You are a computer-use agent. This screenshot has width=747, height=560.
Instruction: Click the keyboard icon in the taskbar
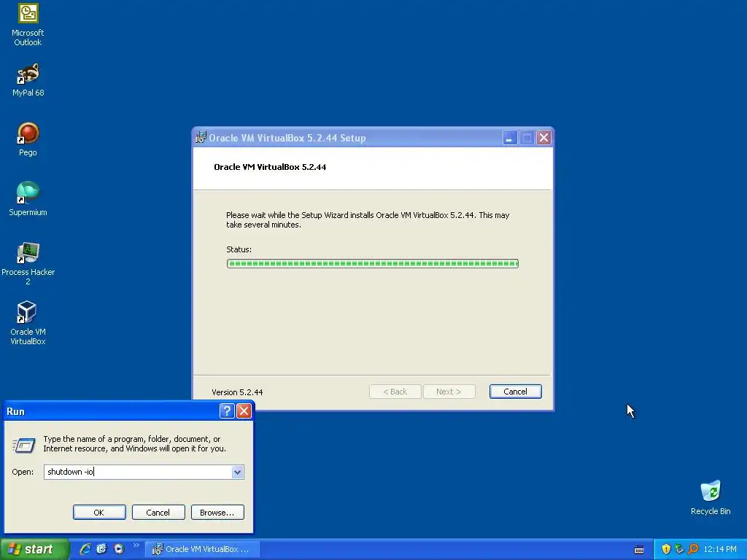point(639,550)
